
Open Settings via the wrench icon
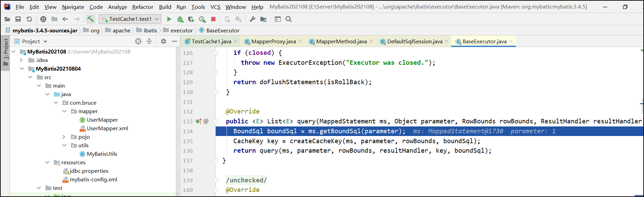click(252, 19)
